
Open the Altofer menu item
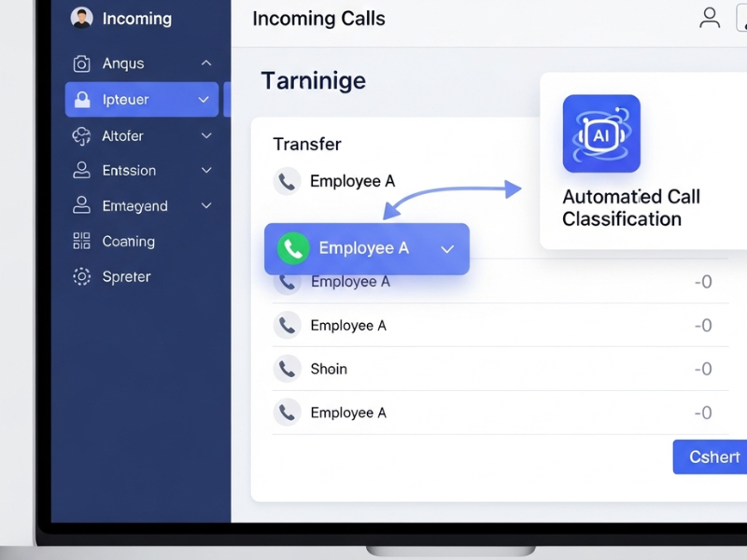click(x=142, y=135)
